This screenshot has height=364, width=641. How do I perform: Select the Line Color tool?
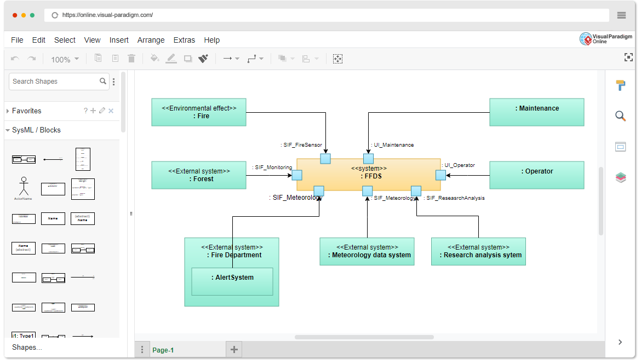click(171, 59)
